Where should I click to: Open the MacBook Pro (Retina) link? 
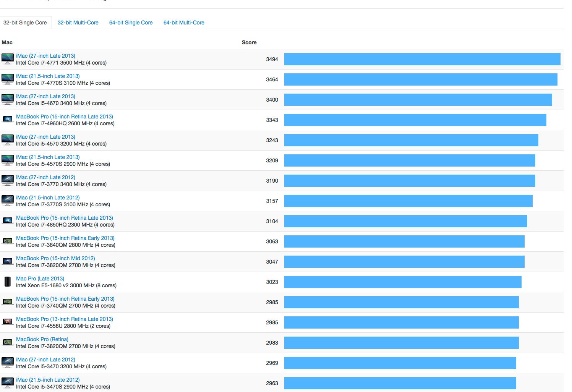(x=42, y=339)
